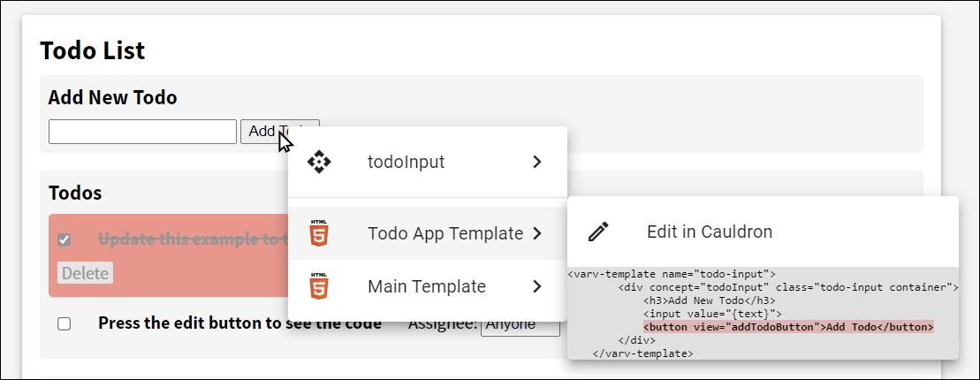This screenshot has height=380, width=980.
Task: Click the HTML5 icon beside Main Template
Action: coord(319,286)
